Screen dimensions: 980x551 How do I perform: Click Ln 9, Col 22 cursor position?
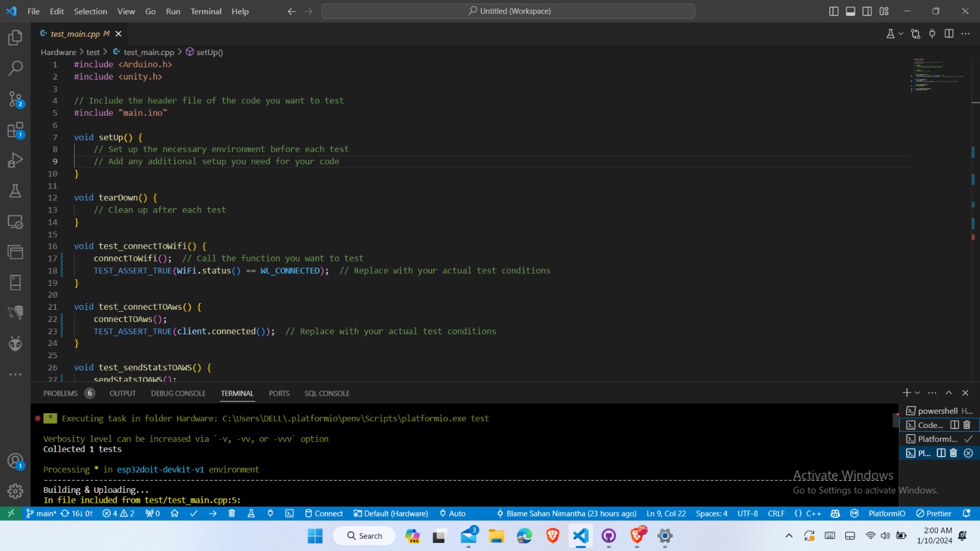coord(666,514)
